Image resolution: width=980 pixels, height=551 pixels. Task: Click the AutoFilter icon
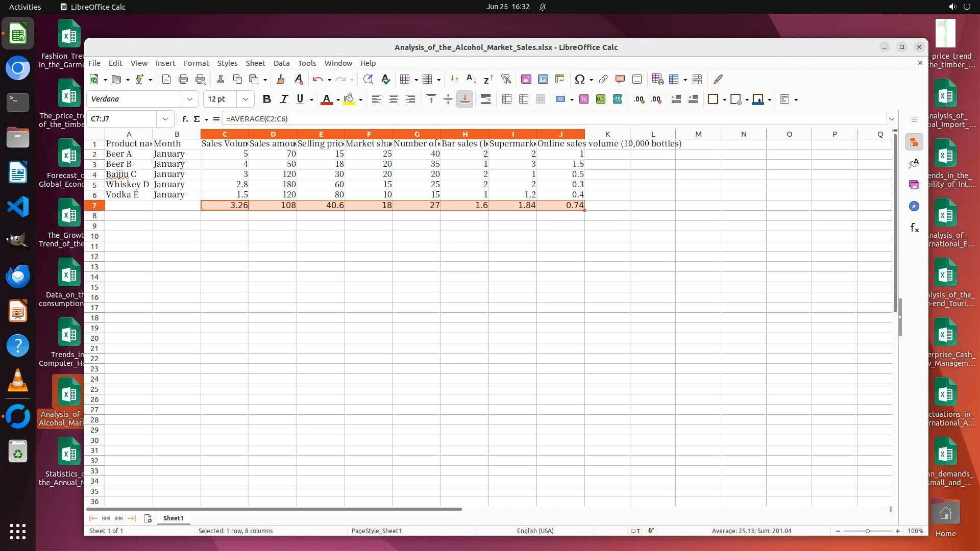coord(506,79)
